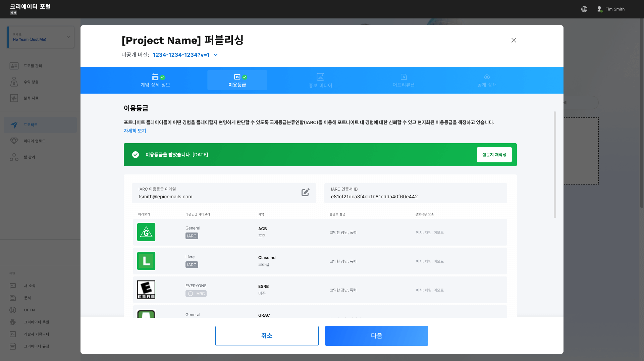Open 크리에이터 후원 bug icon
The width and height of the screenshot is (644, 361).
(13, 322)
